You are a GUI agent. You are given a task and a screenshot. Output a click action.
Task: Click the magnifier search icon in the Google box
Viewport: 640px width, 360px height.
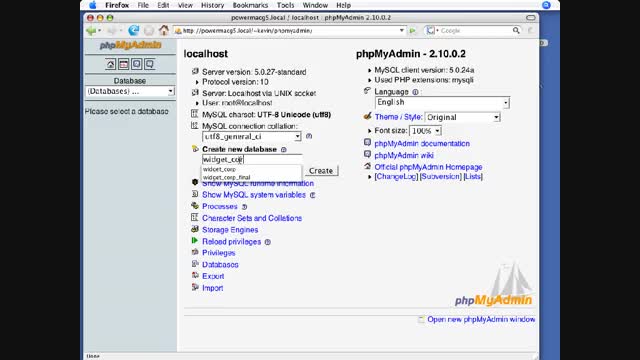click(516, 31)
